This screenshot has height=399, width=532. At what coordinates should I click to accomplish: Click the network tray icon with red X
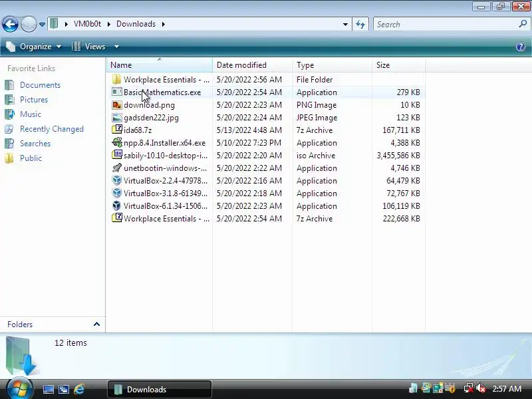[469, 388]
